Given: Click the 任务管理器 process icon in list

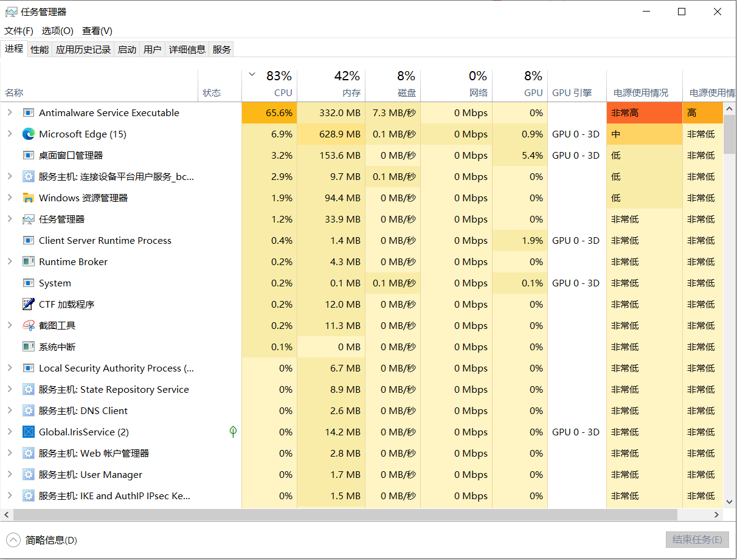Looking at the screenshot, I should point(28,219).
